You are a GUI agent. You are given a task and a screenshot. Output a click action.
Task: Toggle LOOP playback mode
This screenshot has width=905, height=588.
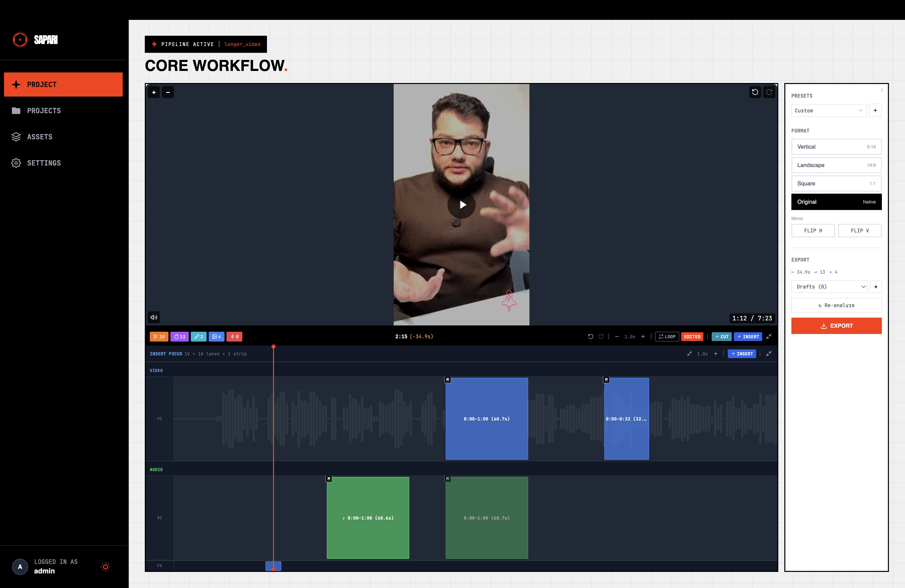point(667,337)
